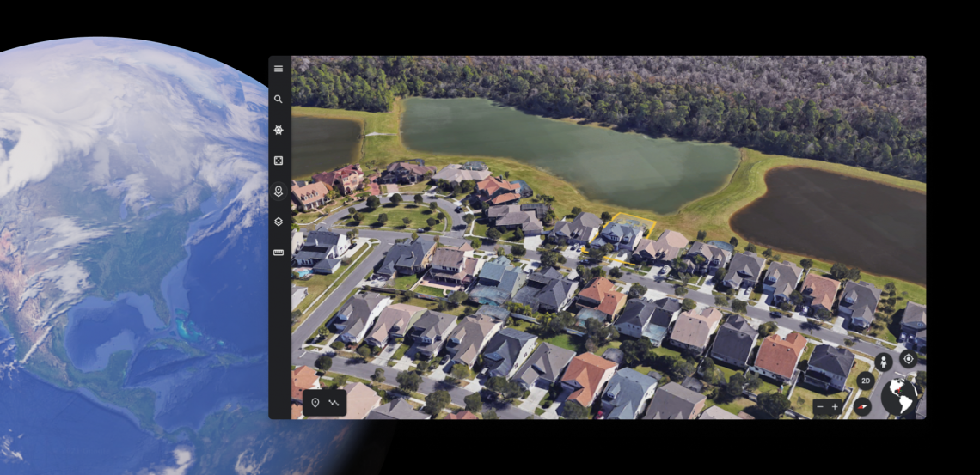The height and width of the screenshot is (475, 980).
Task: Open the Search tool in the sidebar
Action: coord(279,100)
